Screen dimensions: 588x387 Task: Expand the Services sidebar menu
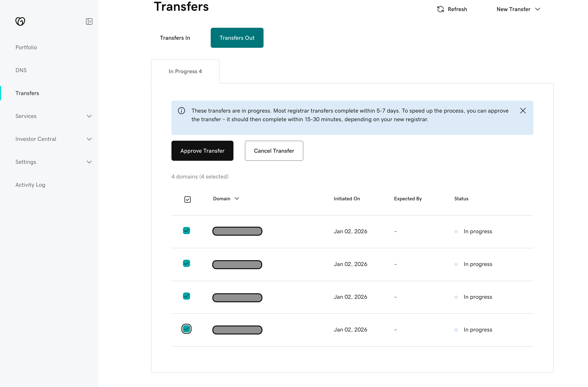click(x=54, y=116)
